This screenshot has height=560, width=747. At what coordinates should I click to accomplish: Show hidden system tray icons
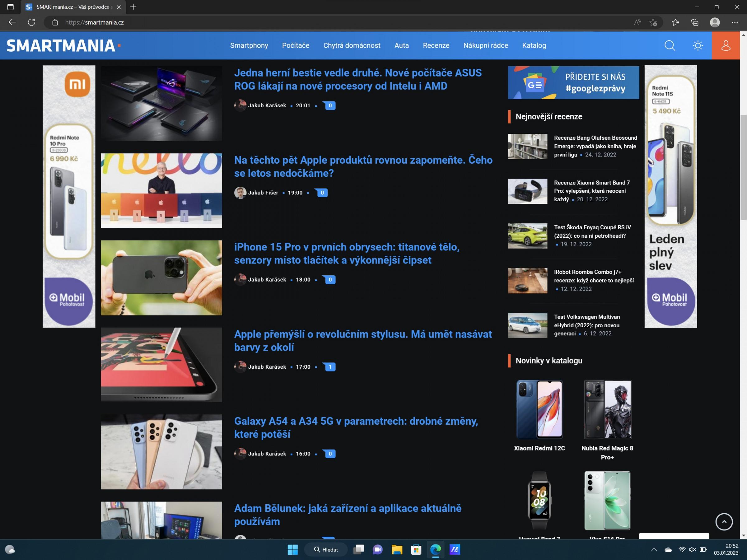654,549
